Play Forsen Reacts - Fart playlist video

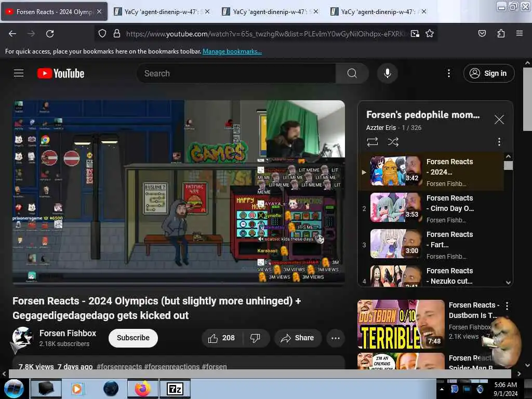[x=432, y=245]
